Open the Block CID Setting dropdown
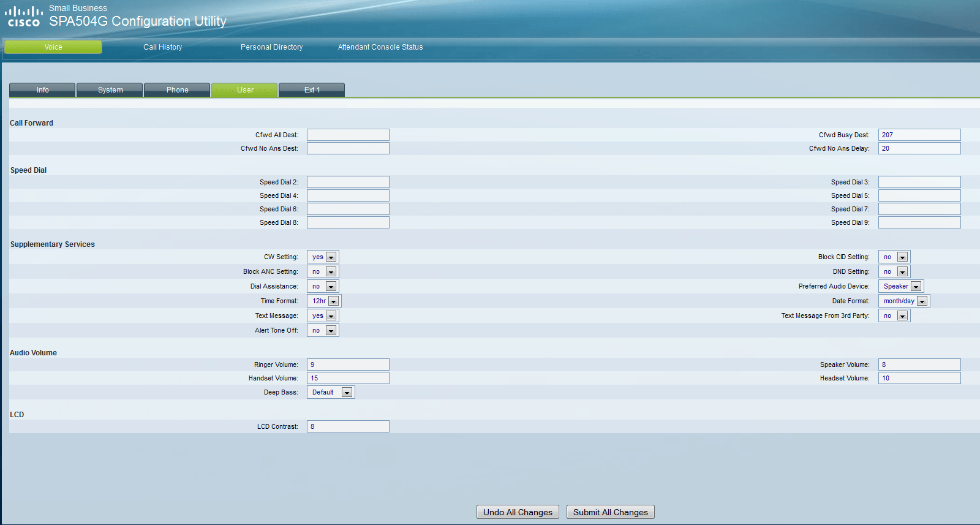The height and width of the screenshot is (525, 980). point(894,257)
